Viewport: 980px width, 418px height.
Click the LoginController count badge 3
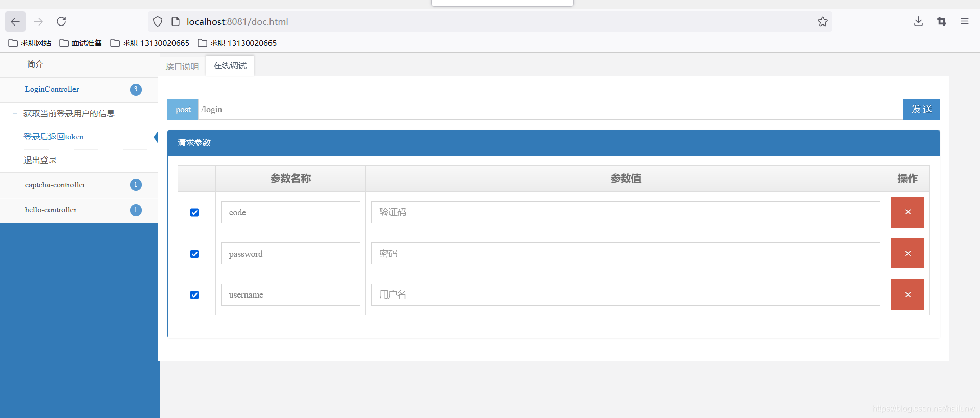point(136,89)
